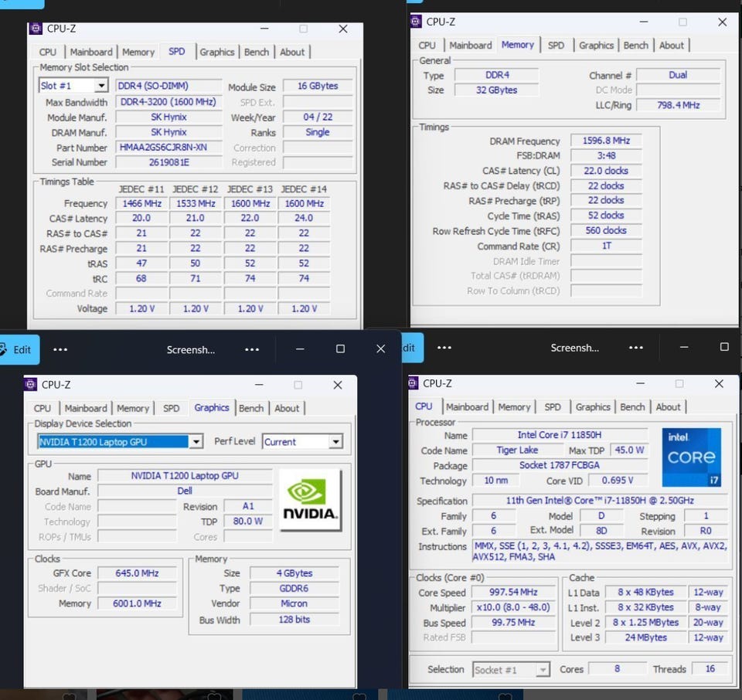Open the Graphics tab in the Memory window

(596, 46)
